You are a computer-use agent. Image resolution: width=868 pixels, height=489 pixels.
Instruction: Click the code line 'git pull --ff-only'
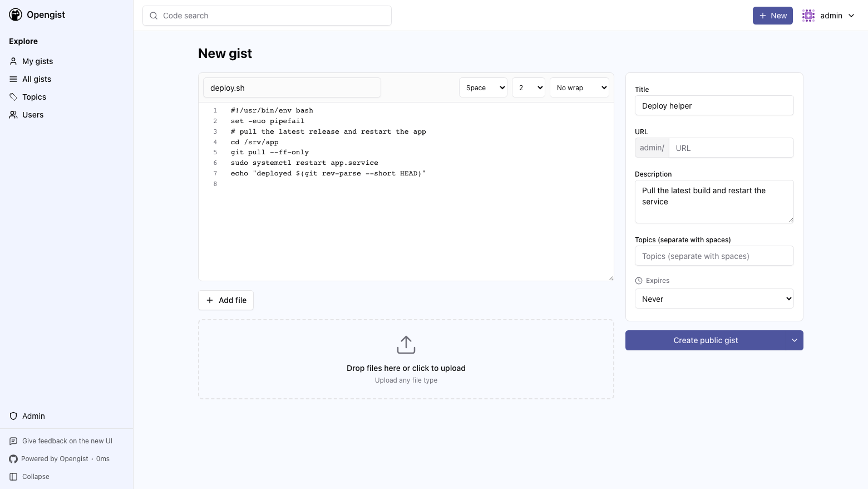coord(270,152)
